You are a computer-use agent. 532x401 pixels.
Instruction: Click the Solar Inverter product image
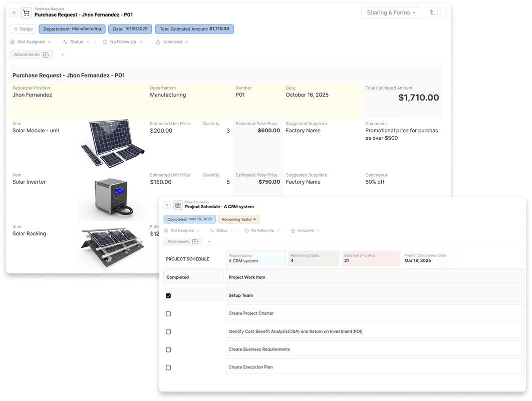(112, 195)
